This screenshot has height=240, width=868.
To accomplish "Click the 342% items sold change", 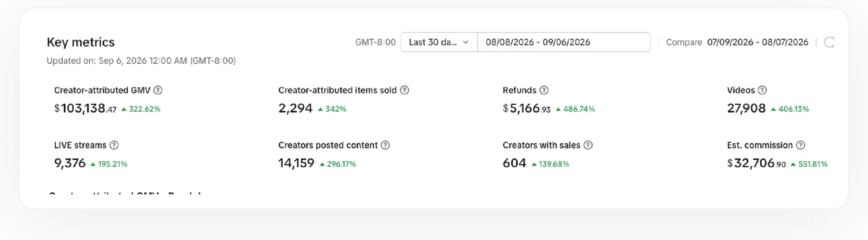I will [332, 109].
